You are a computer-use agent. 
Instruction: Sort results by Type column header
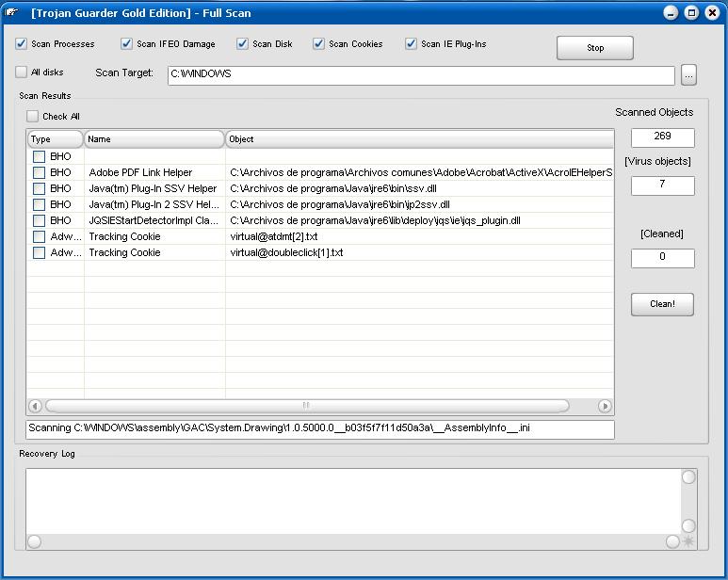click(x=56, y=139)
